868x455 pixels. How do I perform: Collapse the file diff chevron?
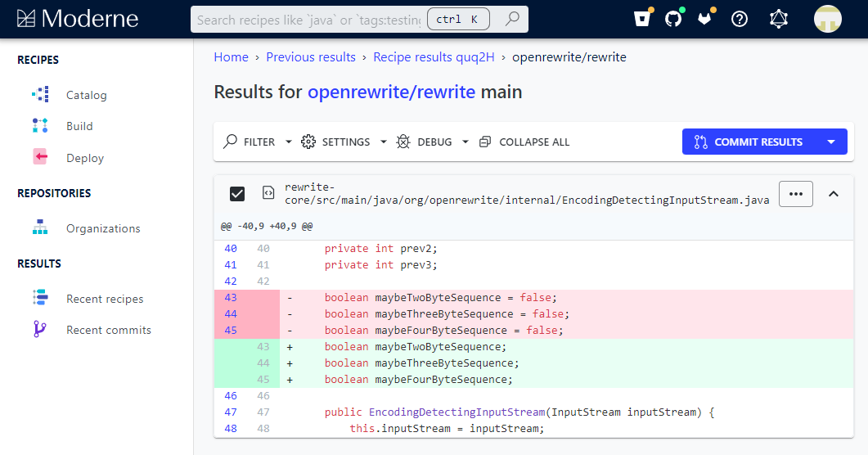[x=833, y=194]
